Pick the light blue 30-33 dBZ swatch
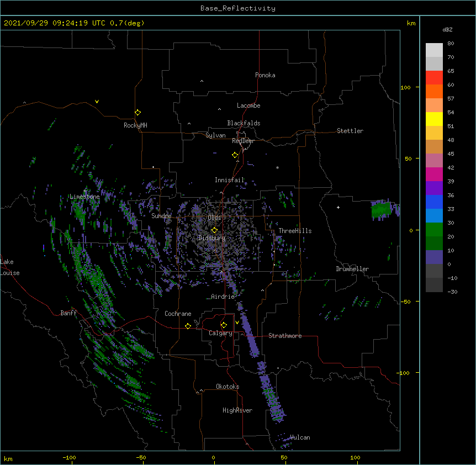476x465 pixels. click(x=434, y=216)
